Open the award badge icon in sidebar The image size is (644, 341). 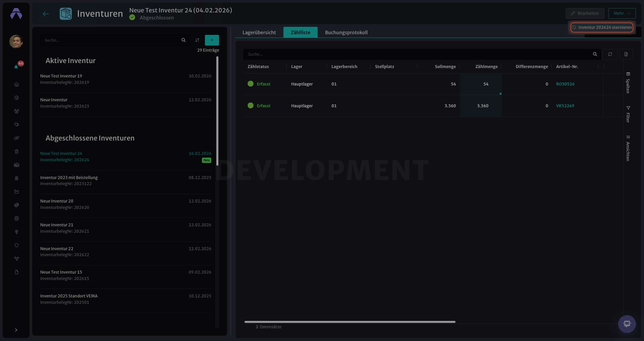tap(16, 178)
